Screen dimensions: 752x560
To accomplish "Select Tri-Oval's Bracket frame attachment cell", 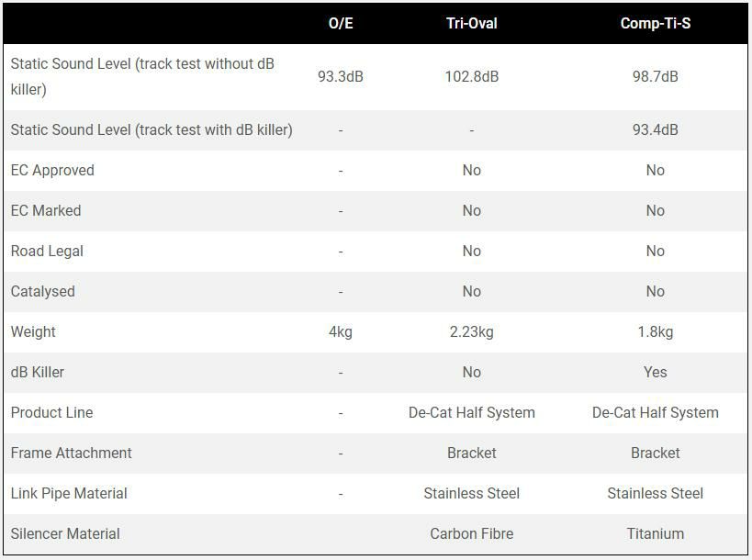I will tap(471, 454).
